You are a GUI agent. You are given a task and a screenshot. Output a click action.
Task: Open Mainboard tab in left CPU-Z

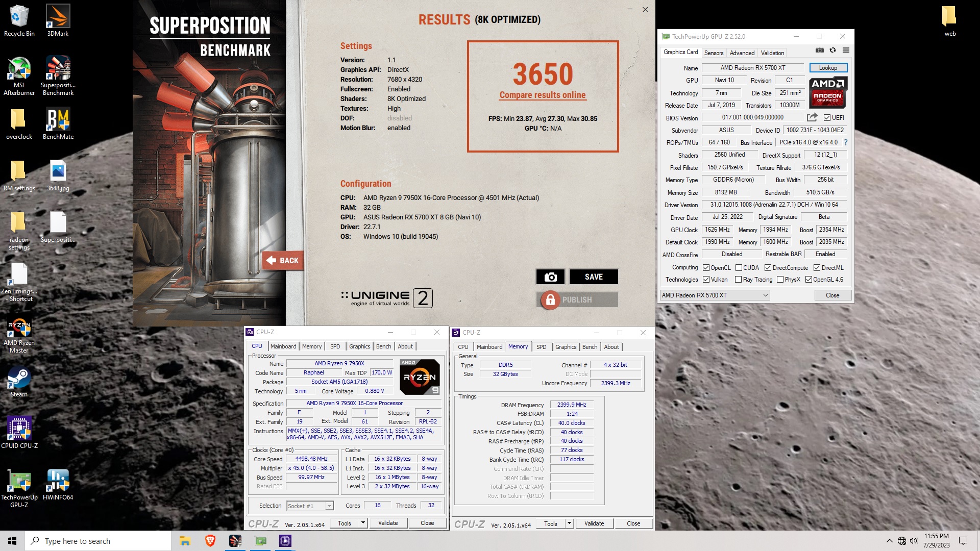283,346
